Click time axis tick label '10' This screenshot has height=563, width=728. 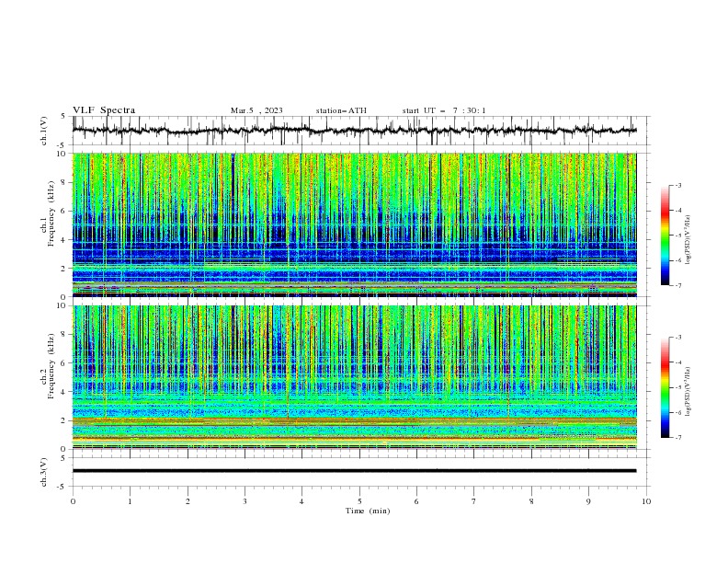click(x=646, y=501)
